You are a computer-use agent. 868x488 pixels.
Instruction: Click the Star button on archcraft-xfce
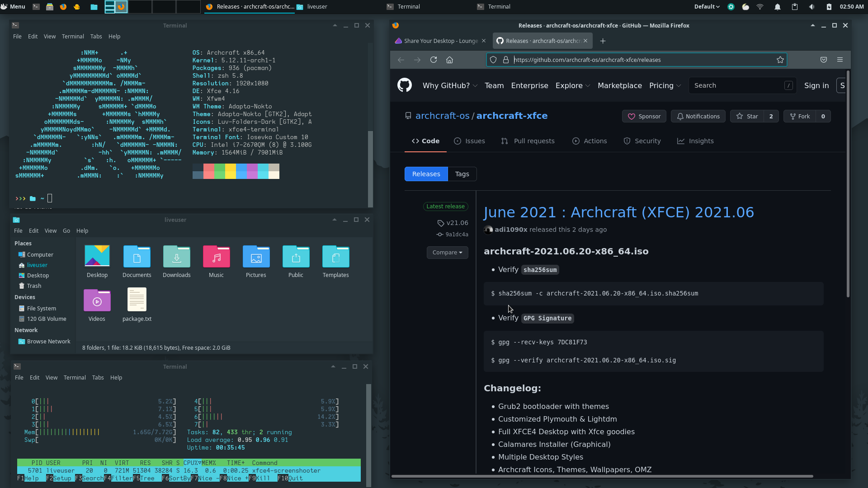(747, 116)
